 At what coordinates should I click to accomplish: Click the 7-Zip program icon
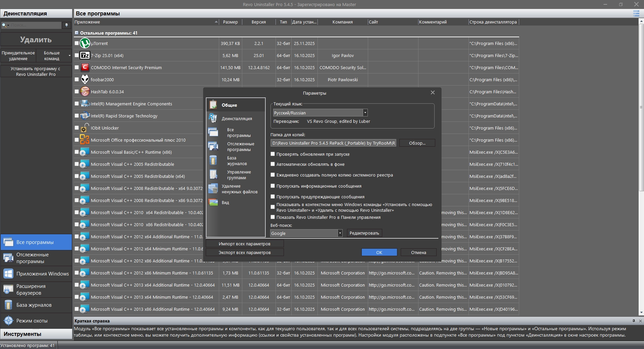click(85, 55)
